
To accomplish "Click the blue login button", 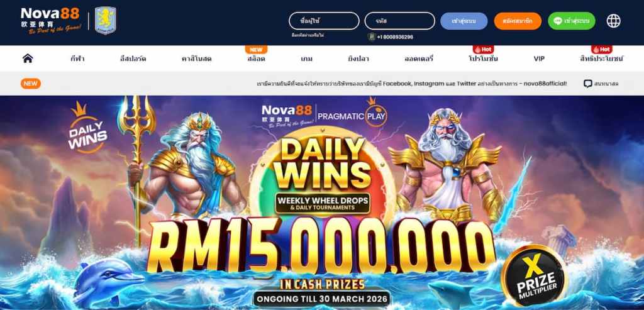I will coord(464,21).
